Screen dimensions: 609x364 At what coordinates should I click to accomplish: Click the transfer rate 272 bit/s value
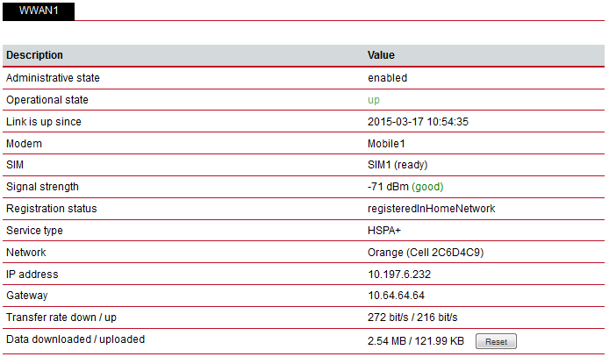point(388,318)
